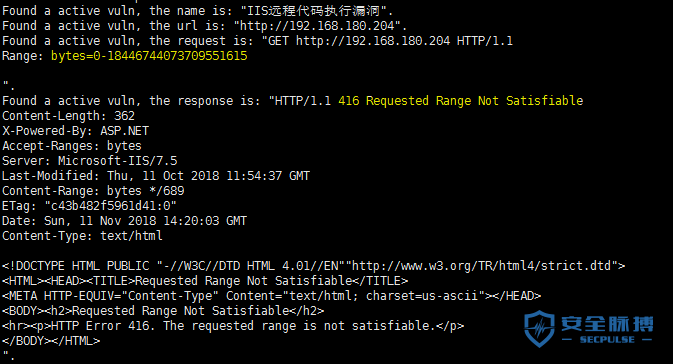
Task: Click the SecPulse shield logo icon
Action: pyautogui.click(x=540, y=329)
